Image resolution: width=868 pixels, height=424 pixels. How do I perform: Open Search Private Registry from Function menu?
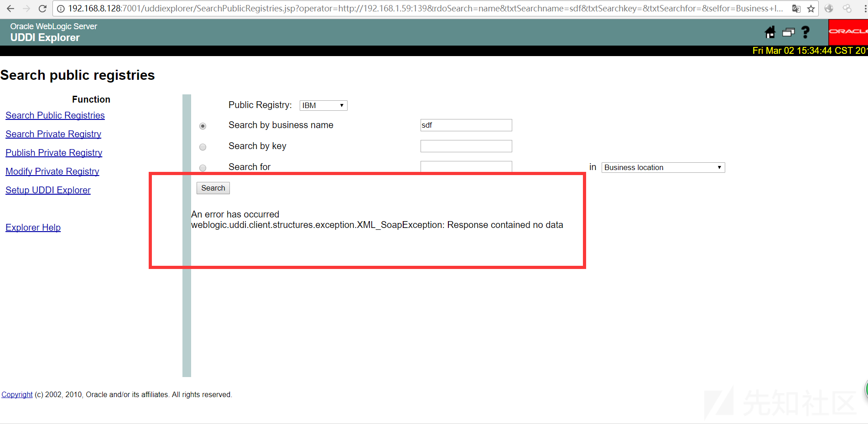[x=53, y=134]
